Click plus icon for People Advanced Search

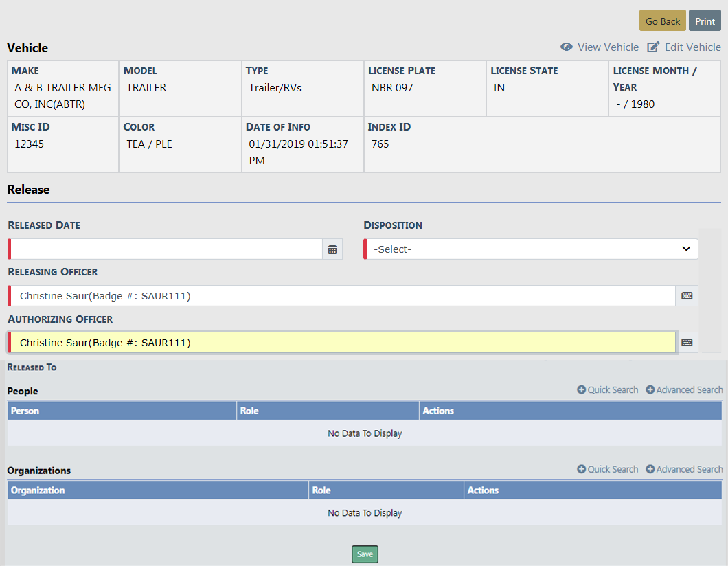coord(650,390)
